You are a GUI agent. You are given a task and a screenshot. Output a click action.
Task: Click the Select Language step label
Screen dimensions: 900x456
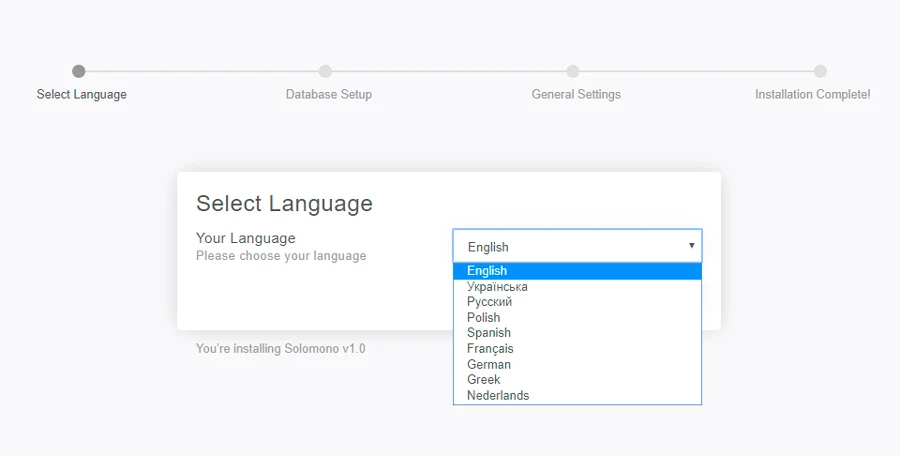[82, 95]
